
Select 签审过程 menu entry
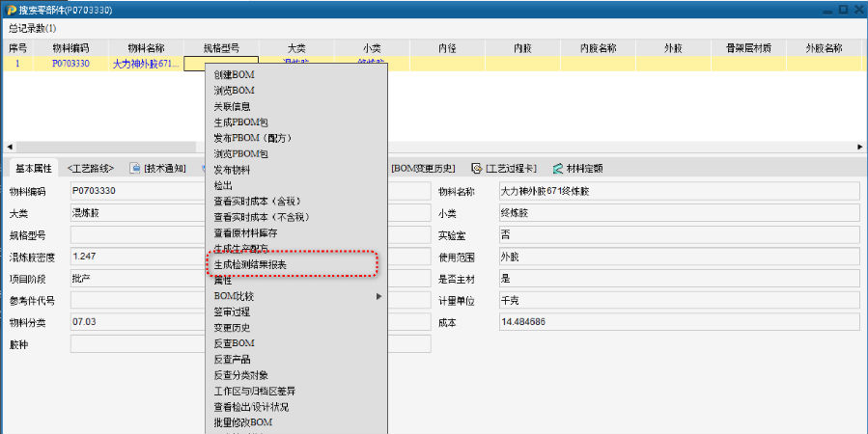(x=232, y=312)
